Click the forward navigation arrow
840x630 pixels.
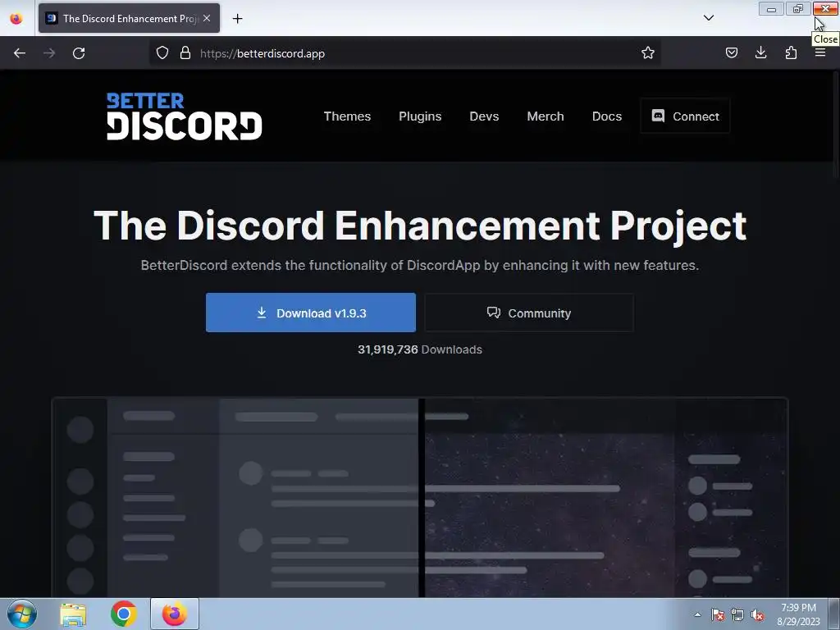point(49,53)
